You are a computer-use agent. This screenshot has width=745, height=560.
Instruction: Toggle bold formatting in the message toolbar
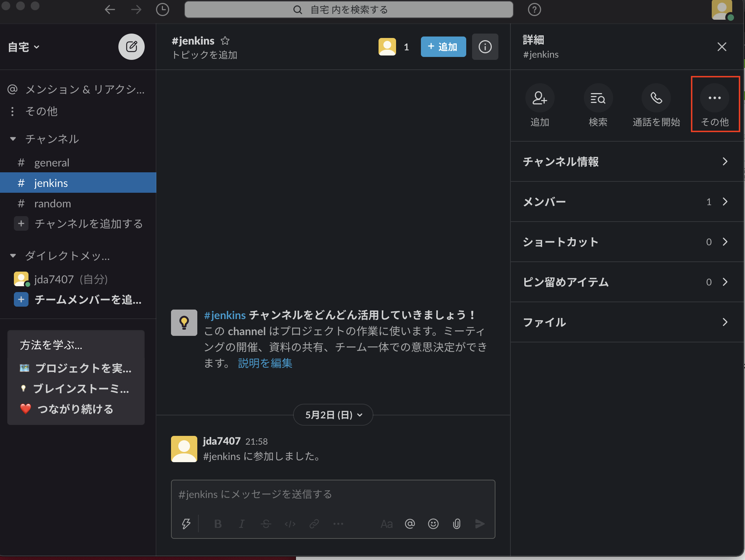click(218, 524)
